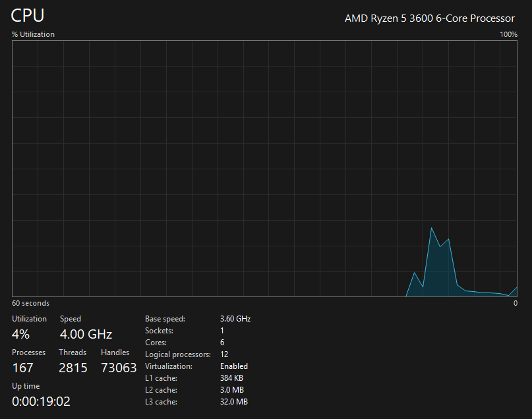532x419 pixels.
Task: Click the L1 cache label
Action: [x=161, y=378]
